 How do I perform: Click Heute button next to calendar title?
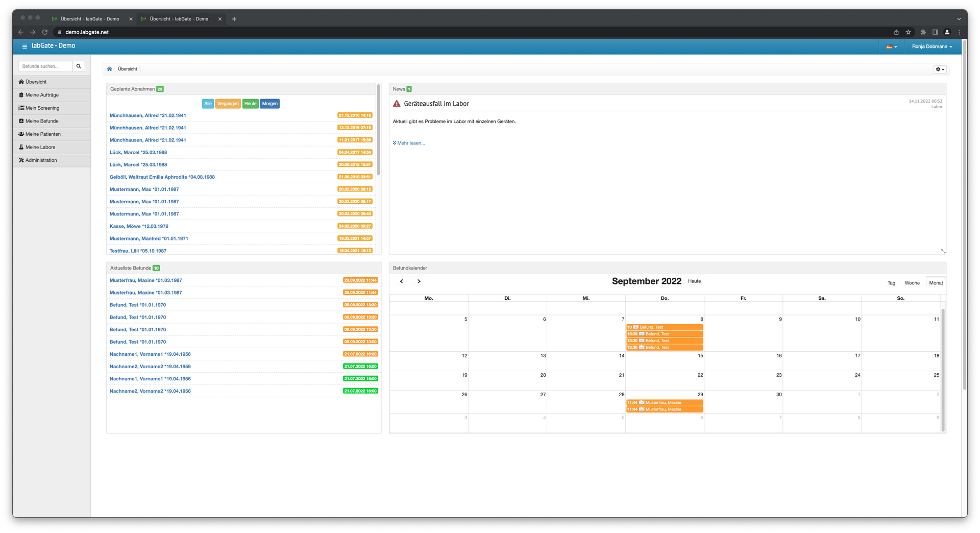point(694,281)
